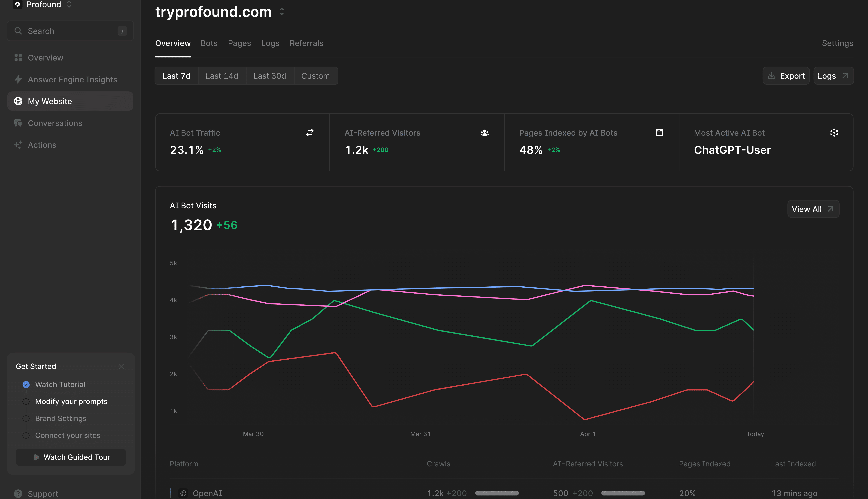Click View All on AI Bot Visits

813,209
